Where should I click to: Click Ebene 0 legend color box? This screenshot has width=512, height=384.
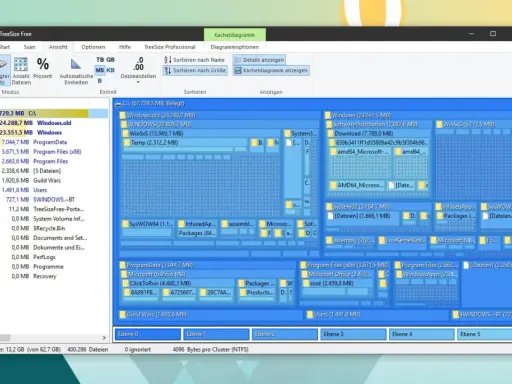[148, 334]
